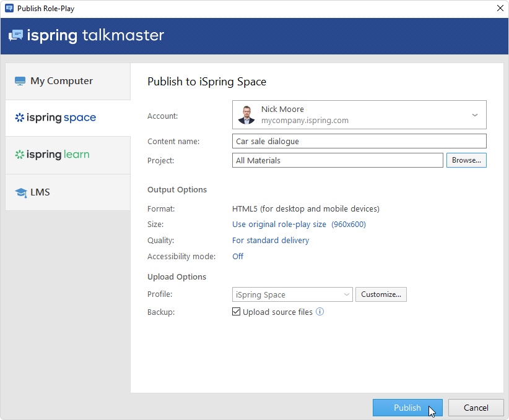Click the Browse button for Project
Viewport: 509px width, 420px height.
coord(466,160)
